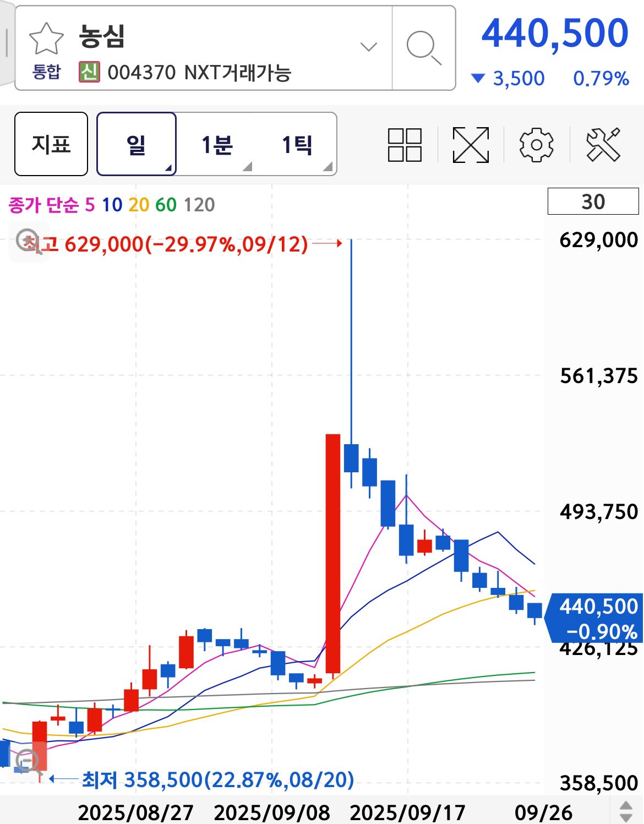The image size is (644, 824).
Task: Open the stock name dropdown chevron
Action: click(x=368, y=47)
